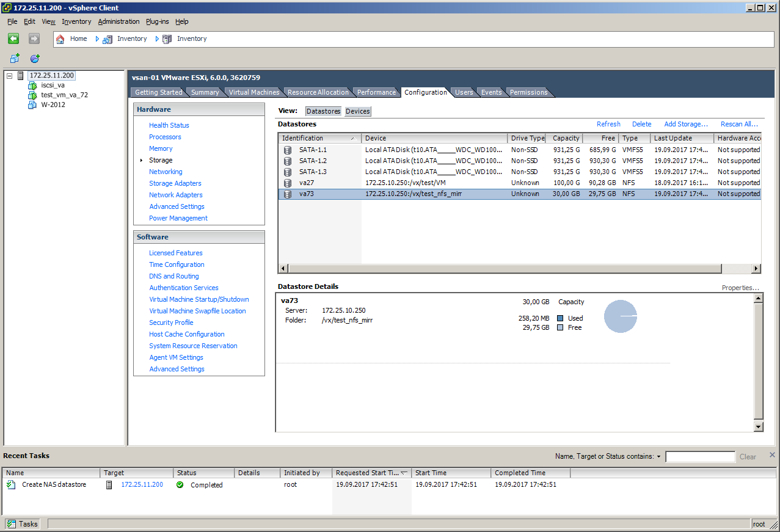Open the Administration menu

pyautogui.click(x=118, y=21)
